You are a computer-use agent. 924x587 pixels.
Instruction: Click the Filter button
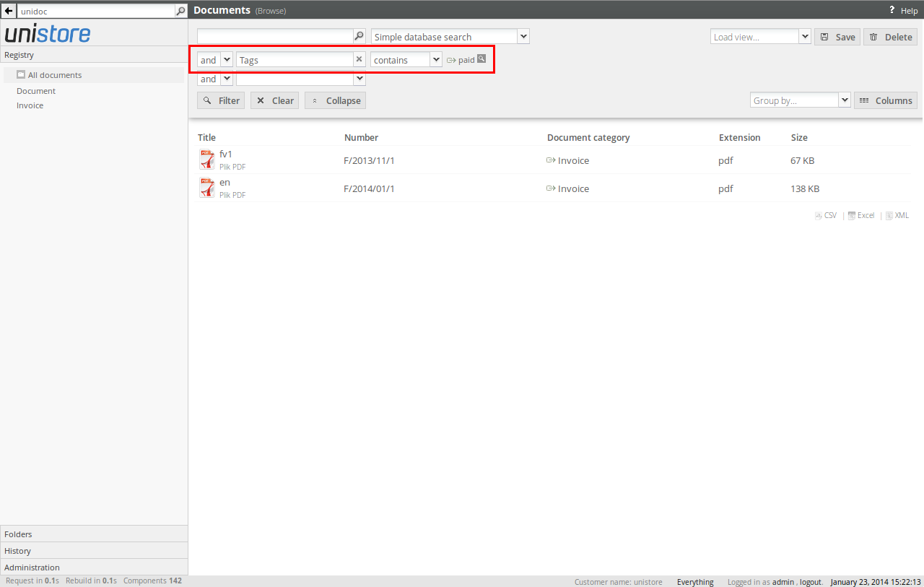point(221,100)
